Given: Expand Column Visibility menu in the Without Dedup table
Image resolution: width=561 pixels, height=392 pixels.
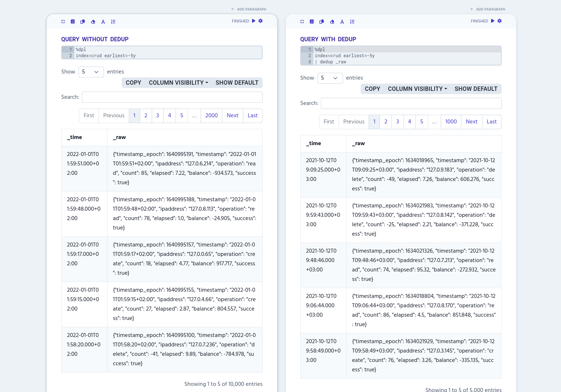Looking at the screenshot, I should coord(178,83).
